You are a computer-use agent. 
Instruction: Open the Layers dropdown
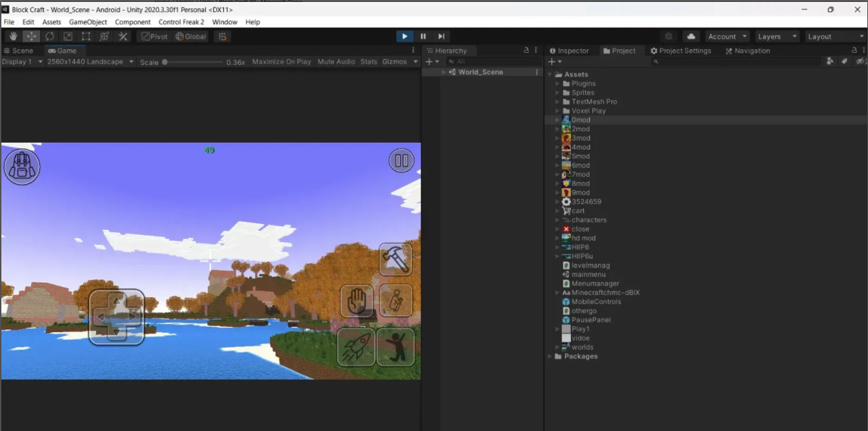[x=777, y=37]
